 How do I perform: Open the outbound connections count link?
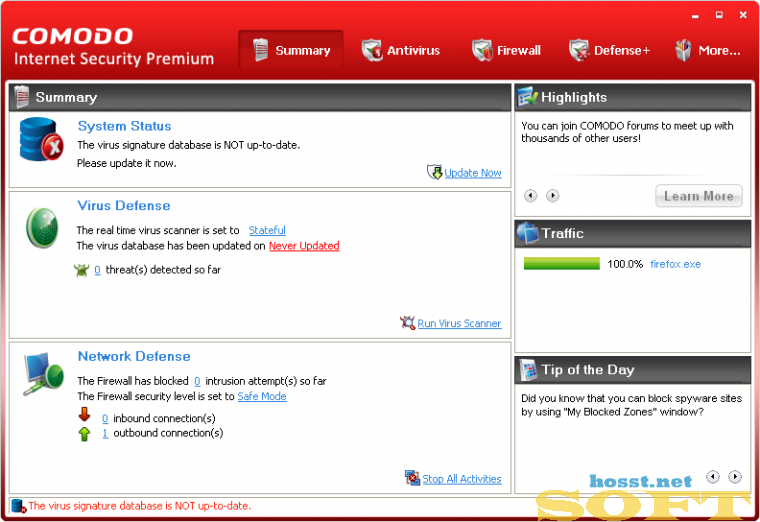point(105,433)
